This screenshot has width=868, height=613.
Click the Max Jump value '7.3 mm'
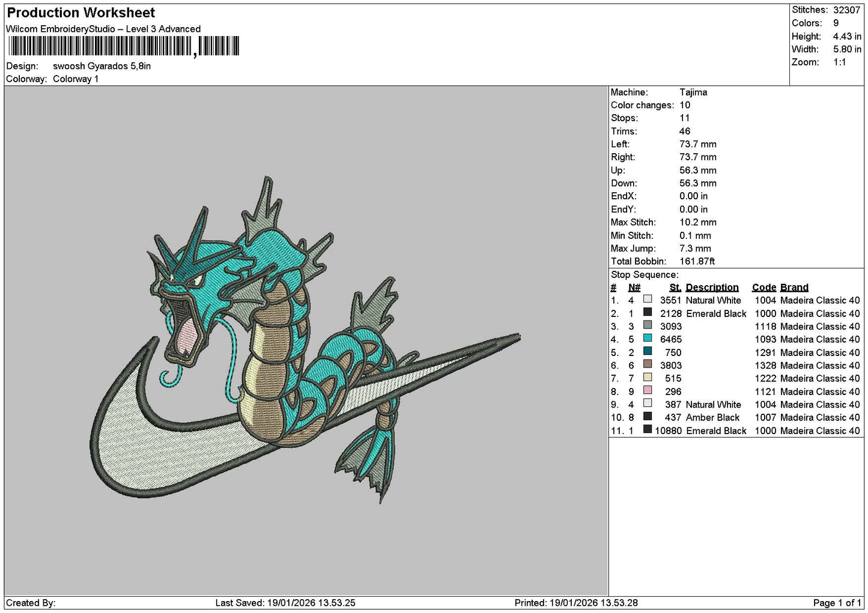696,249
